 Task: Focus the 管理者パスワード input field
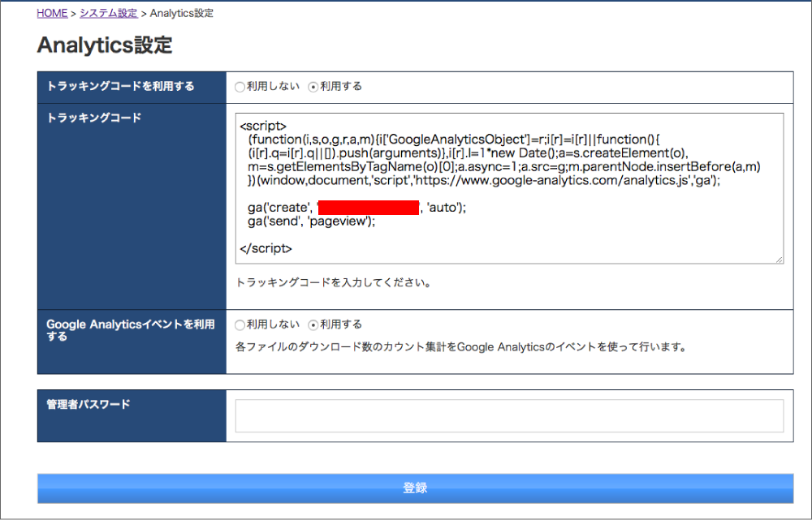[510, 415]
